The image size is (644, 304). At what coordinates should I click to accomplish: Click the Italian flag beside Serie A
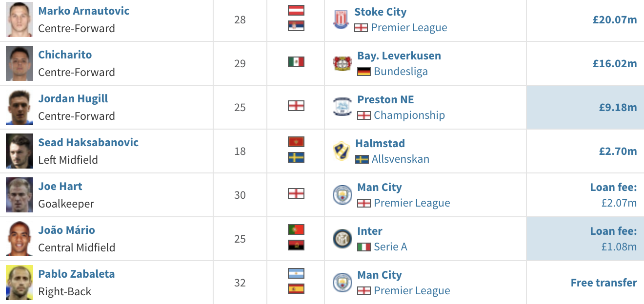pyautogui.click(x=364, y=247)
